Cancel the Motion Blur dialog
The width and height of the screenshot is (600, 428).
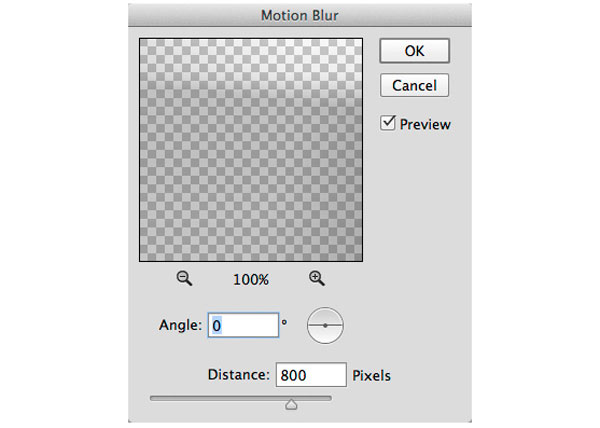pos(414,85)
